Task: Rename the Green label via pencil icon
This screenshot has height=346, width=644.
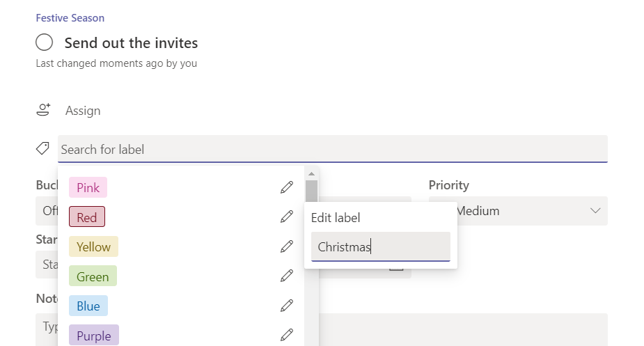Action: pos(286,276)
